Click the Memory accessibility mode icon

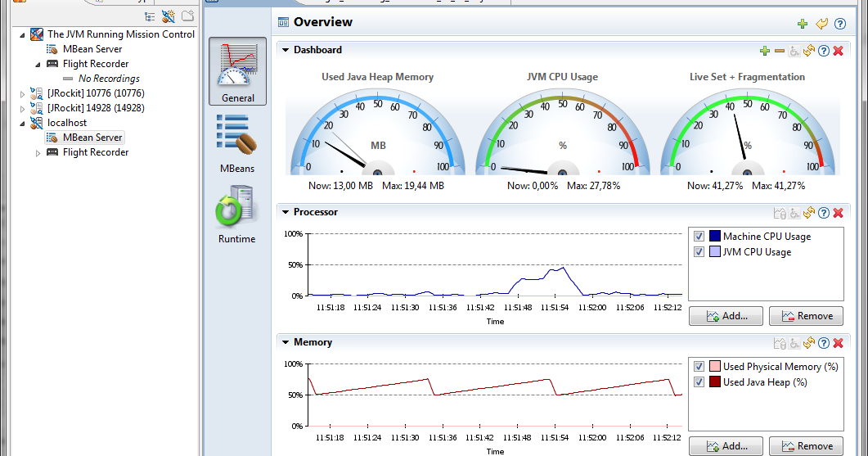pos(794,344)
